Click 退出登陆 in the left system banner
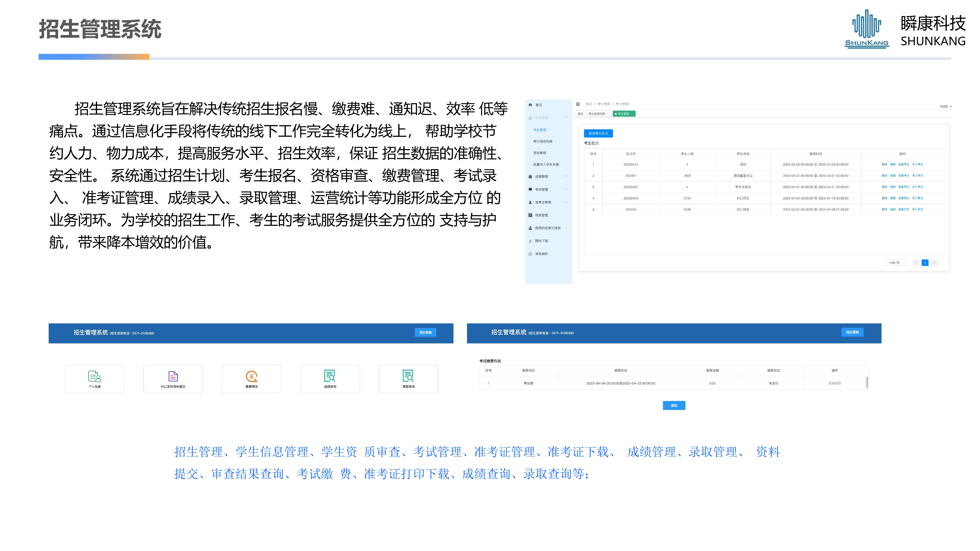 point(425,332)
